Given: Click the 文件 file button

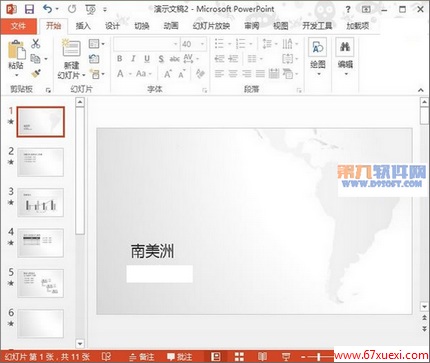Looking at the screenshot, I should (x=18, y=26).
